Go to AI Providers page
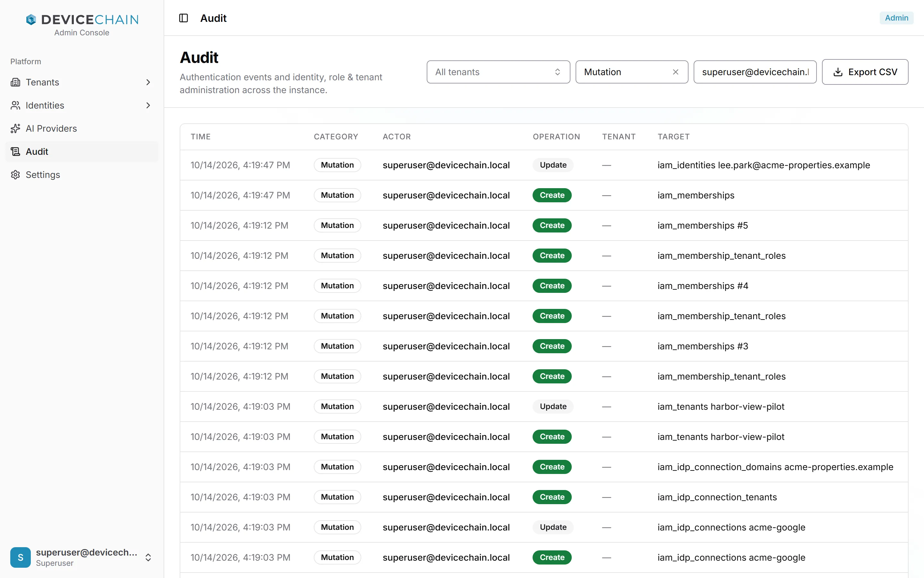924x578 pixels. (82, 128)
